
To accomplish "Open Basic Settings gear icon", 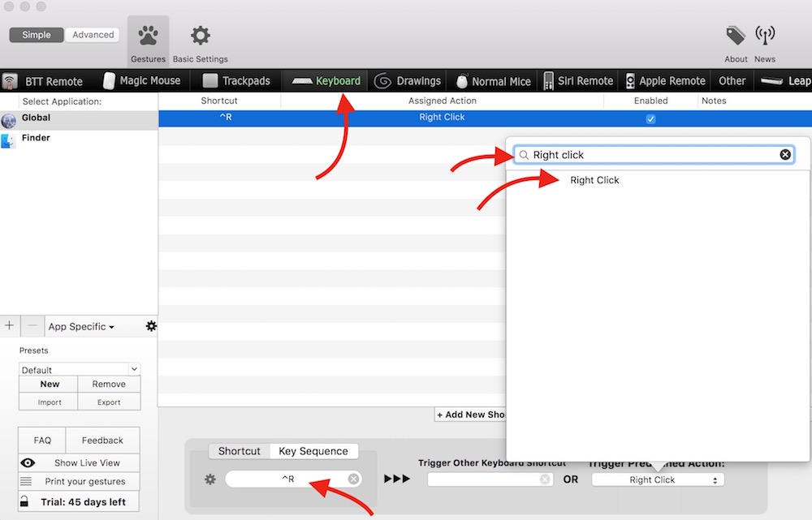I will click(x=200, y=37).
